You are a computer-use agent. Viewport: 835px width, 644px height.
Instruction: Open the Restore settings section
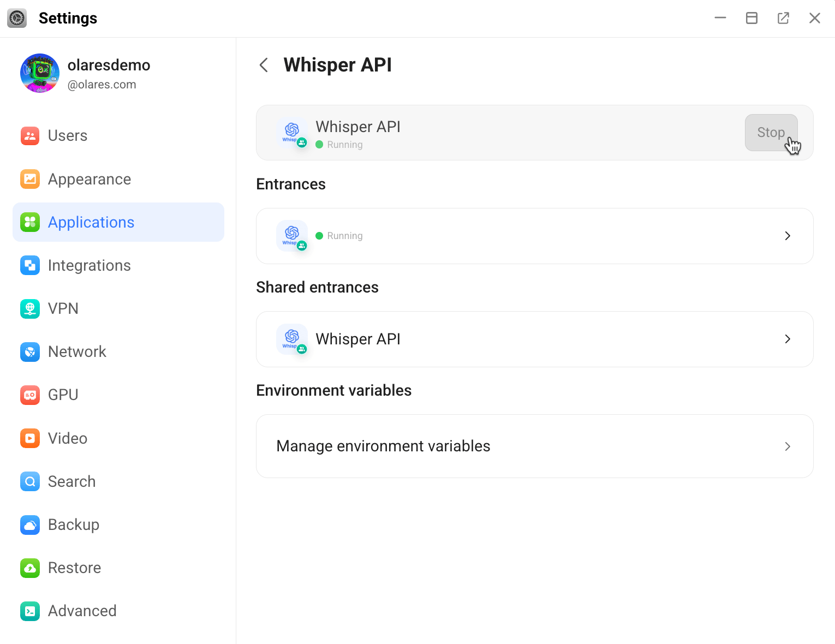(x=74, y=568)
